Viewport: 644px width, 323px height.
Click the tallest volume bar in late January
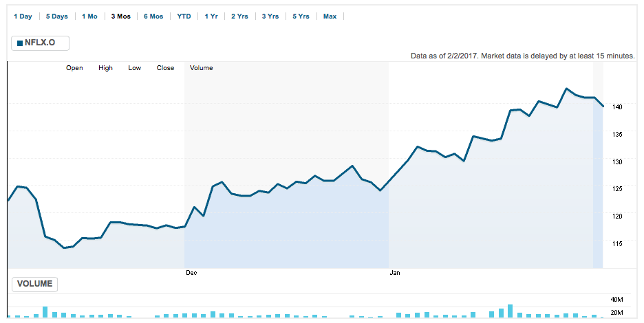click(x=511, y=311)
